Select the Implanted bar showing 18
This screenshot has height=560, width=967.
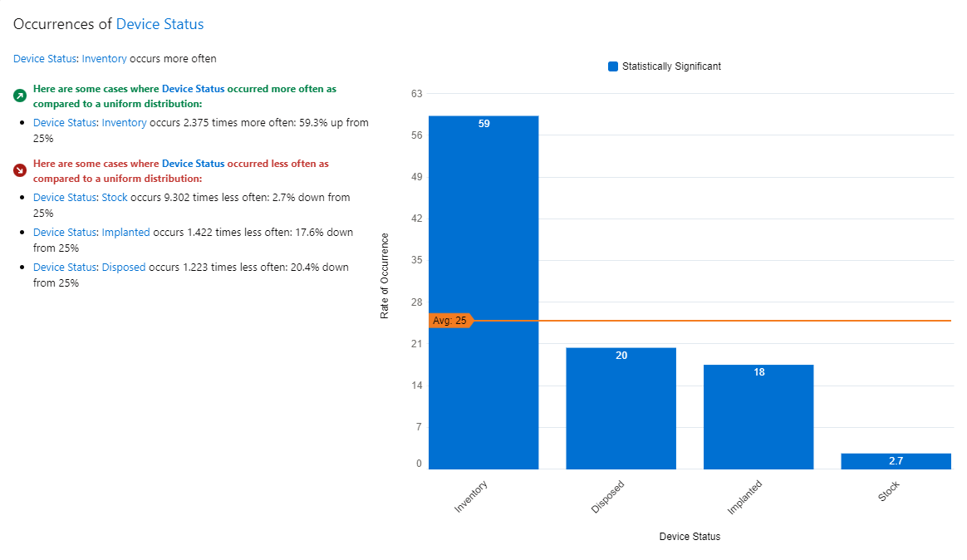point(758,415)
